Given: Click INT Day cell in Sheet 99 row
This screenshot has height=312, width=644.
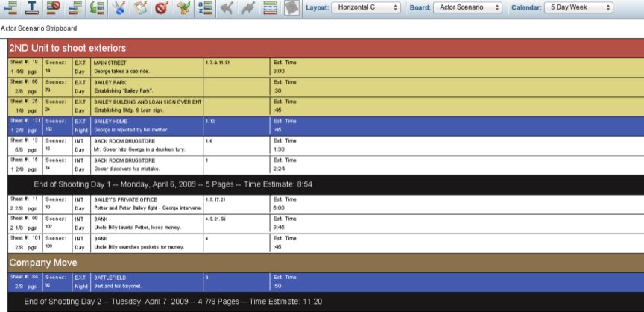Looking at the screenshot, I should [81, 224].
